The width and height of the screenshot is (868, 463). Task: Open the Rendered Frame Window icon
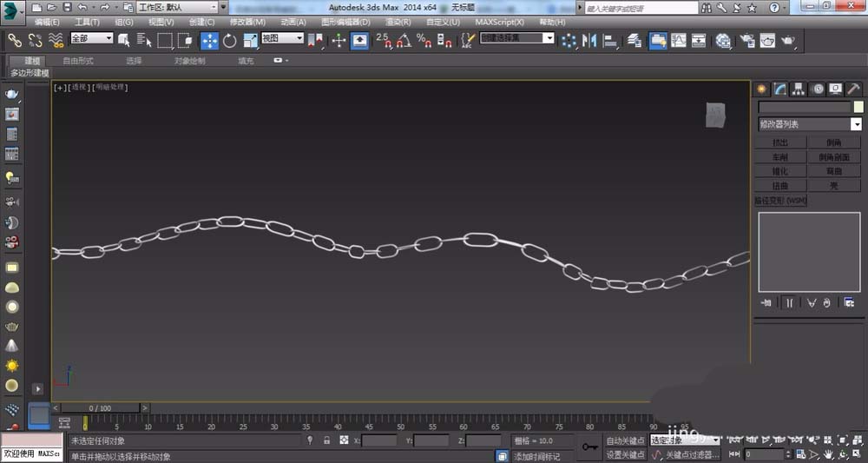(x=768, y=41)
